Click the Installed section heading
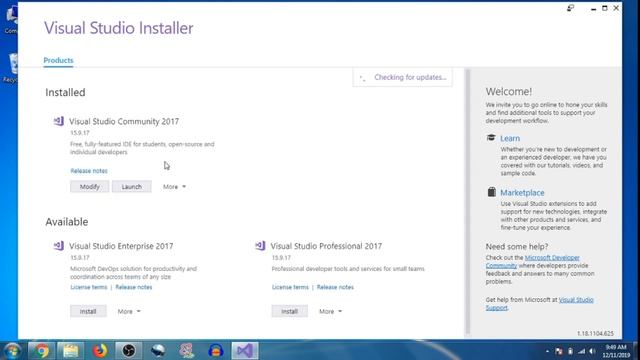640x360 pixels. tap(65, 92)
